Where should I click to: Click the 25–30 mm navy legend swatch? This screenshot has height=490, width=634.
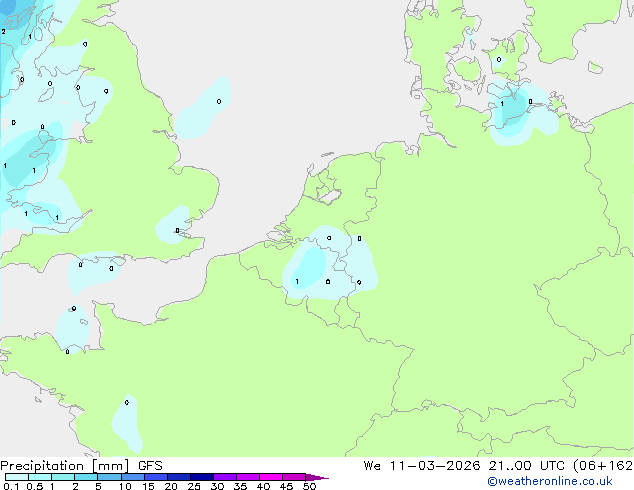coord(202,477)
